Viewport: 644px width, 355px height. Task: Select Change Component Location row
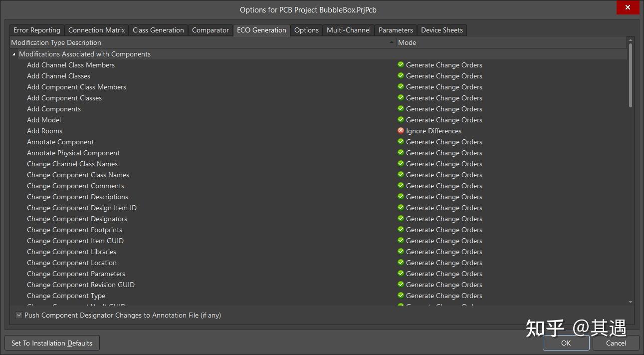[x=318, y=263]
